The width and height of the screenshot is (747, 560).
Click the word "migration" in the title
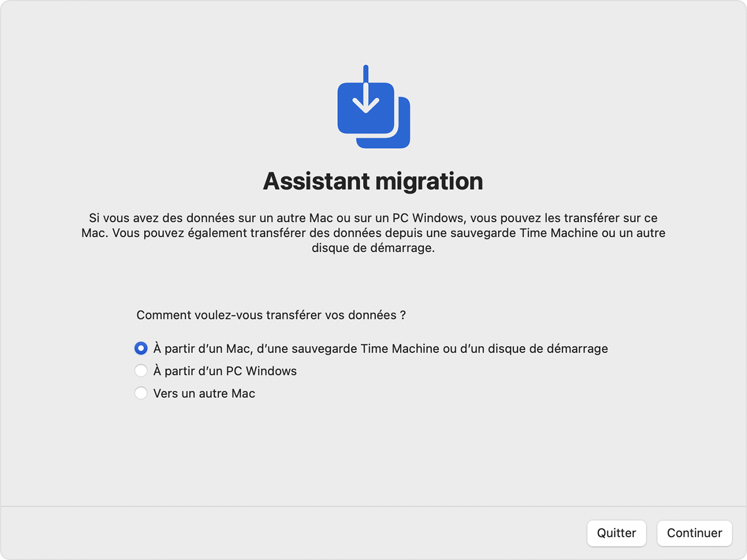429,181
